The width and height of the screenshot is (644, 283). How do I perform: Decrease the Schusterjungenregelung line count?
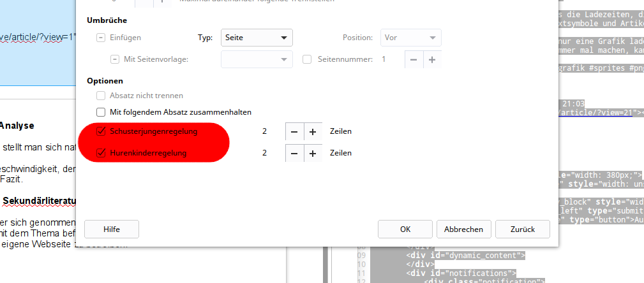[x=294, y=132]
